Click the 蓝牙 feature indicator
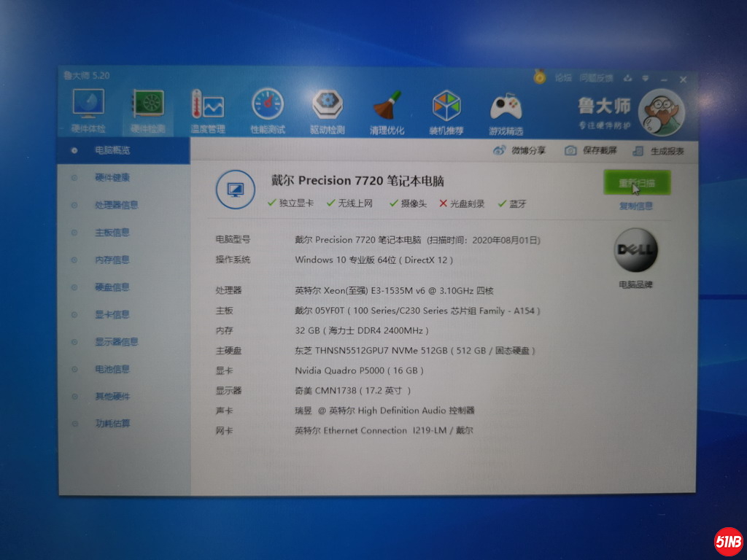Screen dimensions: 747x560 point(512,204)
